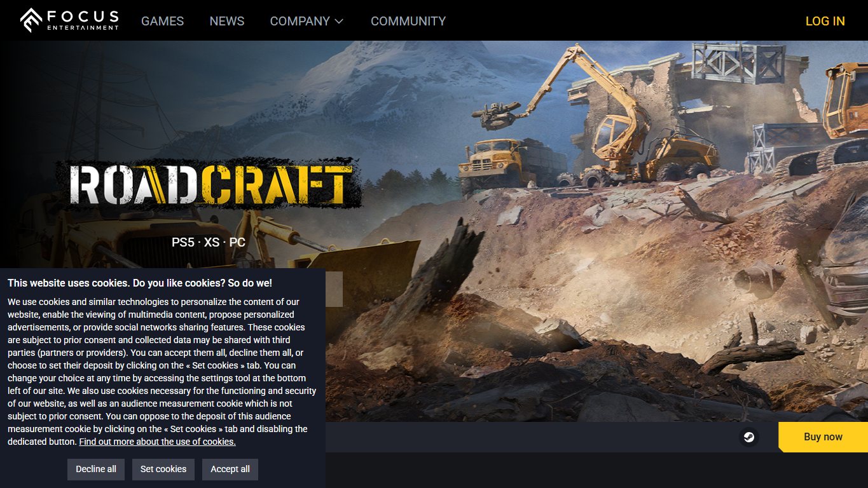Click the gray button hidden behind cookie banner
The width and height of the screenshot is (868, 488).
tap(334, 289)
